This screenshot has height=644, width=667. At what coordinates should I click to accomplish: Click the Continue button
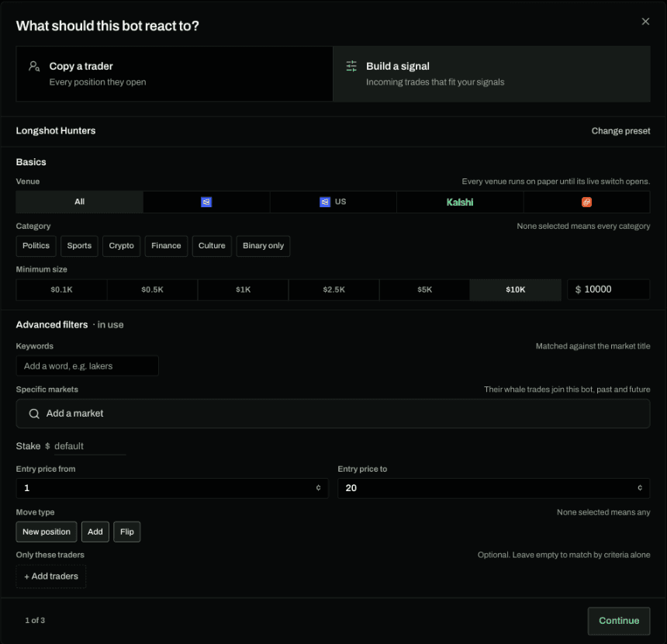tap(619, 621)
